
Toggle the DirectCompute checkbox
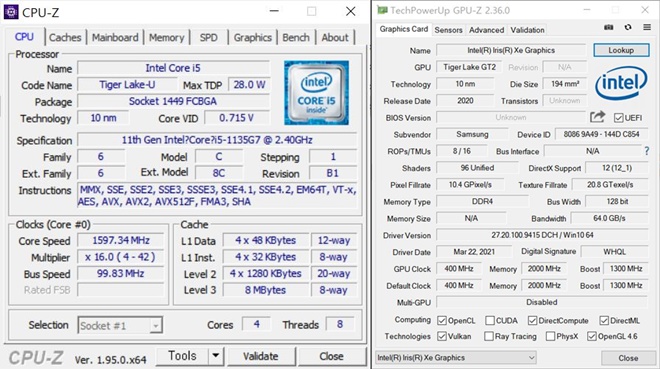coord(532,321)
